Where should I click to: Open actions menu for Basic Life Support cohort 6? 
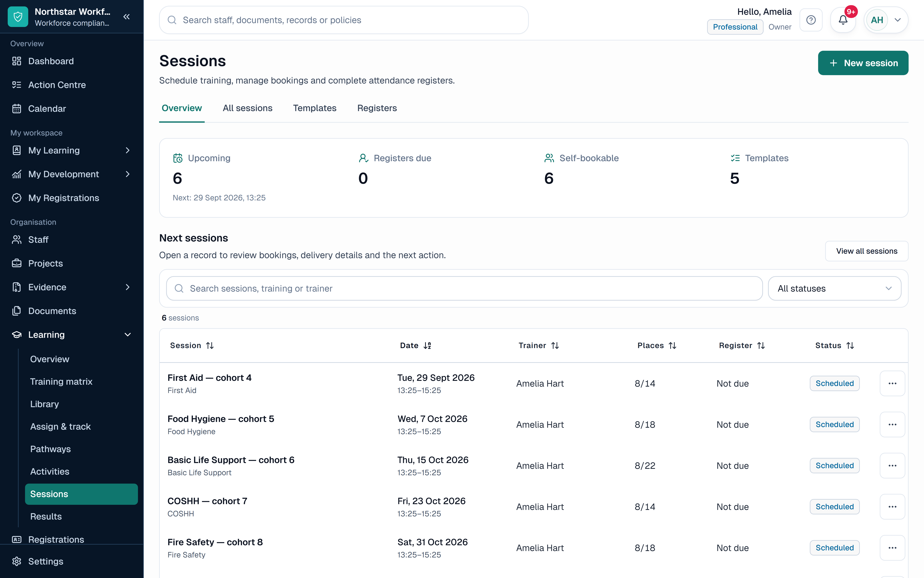point(892,466)
